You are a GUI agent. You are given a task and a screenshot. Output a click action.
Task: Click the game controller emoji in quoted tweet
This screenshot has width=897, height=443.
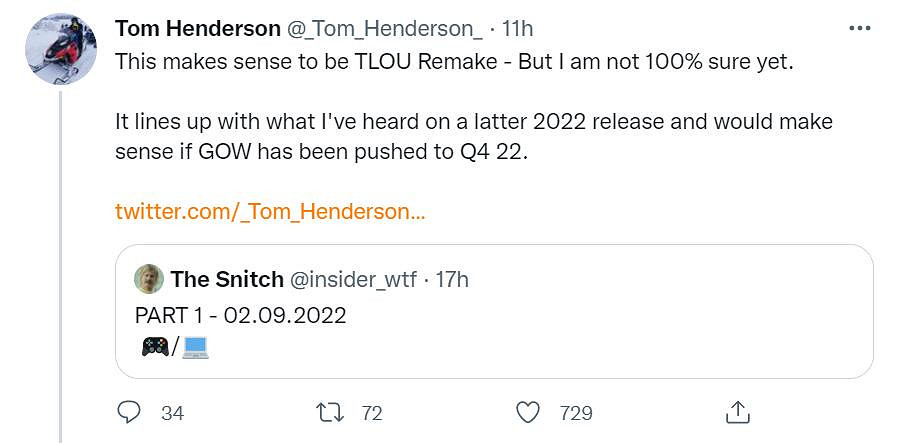(x=155, y=347)
